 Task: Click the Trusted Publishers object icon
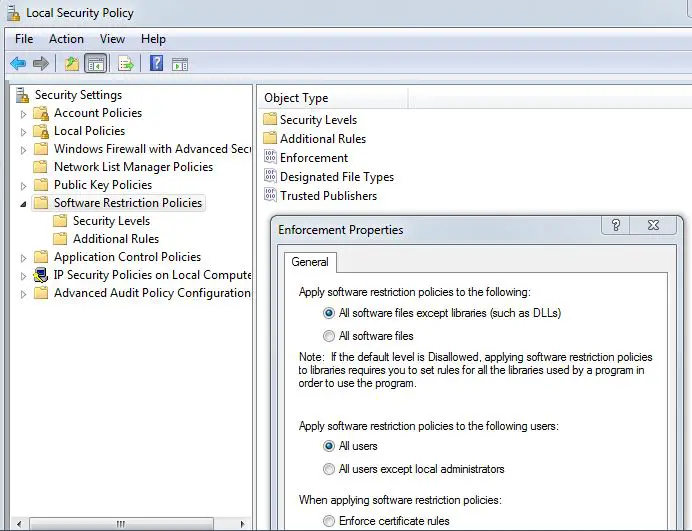point(270,195)
